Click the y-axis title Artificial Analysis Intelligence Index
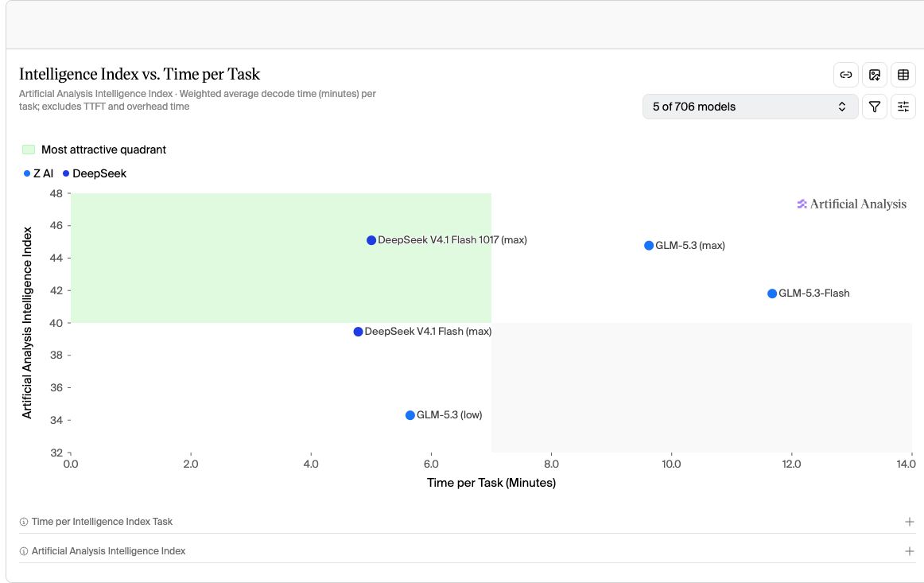The height and width of the screenshot is (583, 924). [26, 323]
